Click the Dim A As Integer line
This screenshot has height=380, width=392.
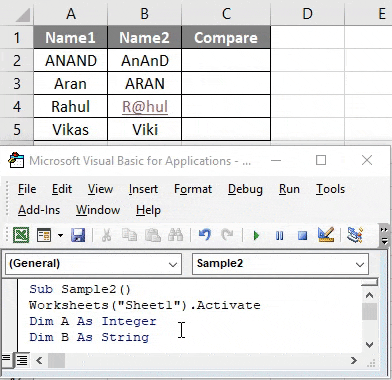point(93,321)
